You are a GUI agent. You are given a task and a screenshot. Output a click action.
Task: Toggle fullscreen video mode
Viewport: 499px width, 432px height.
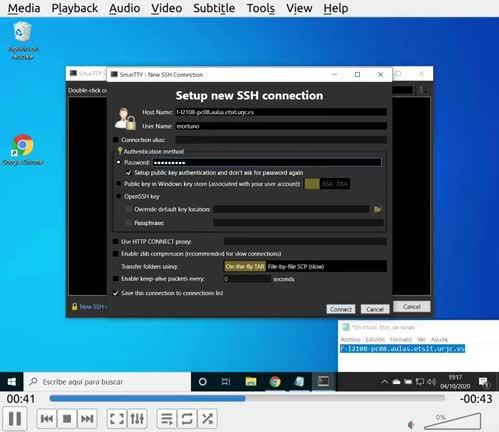[117, 419]
